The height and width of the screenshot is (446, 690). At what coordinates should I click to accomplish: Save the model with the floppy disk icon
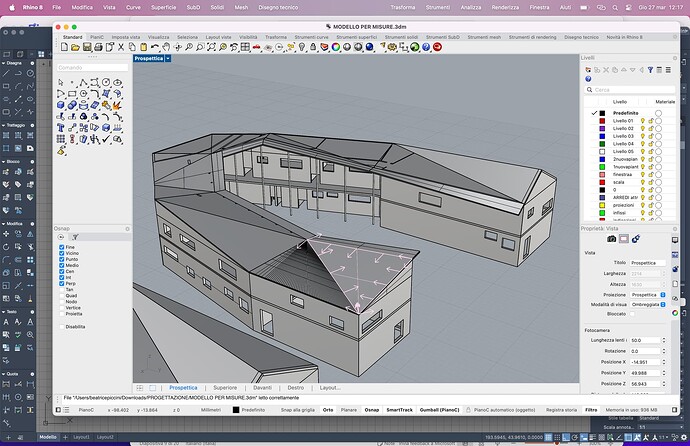[x=87, y=47]
